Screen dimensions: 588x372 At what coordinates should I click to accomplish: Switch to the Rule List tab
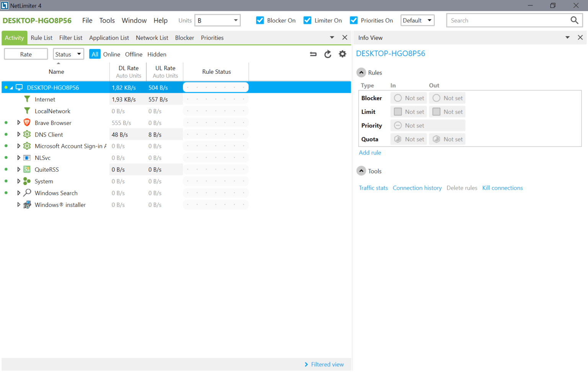41,37
